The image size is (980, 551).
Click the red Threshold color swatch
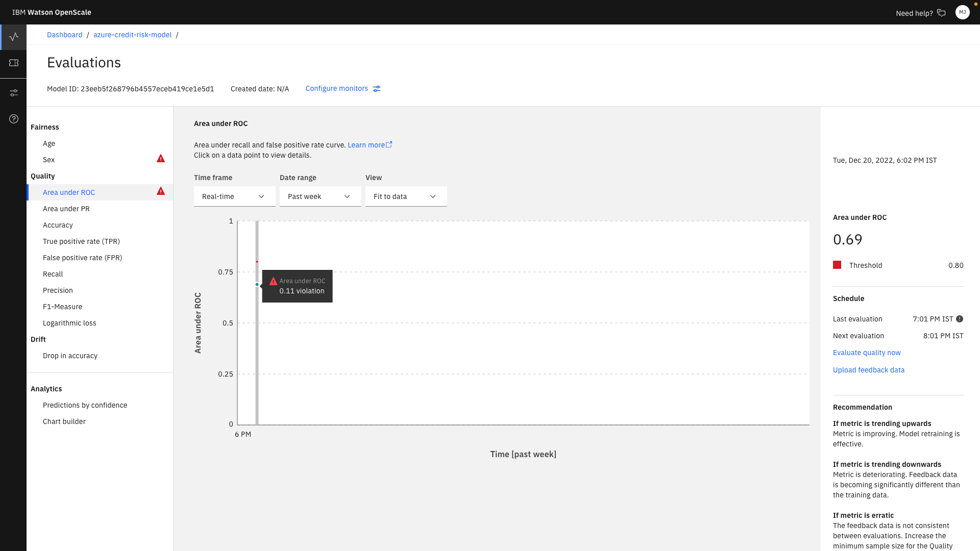click(837, 265)
